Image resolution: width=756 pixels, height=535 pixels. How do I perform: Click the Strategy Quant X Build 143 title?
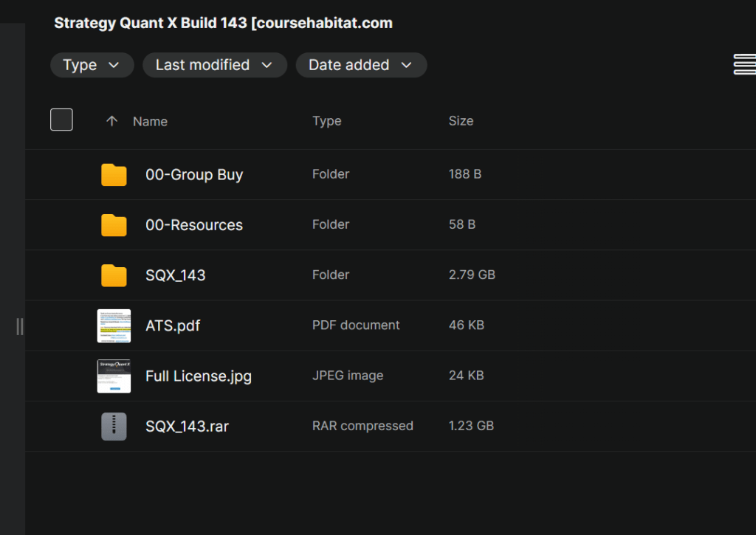223,23
